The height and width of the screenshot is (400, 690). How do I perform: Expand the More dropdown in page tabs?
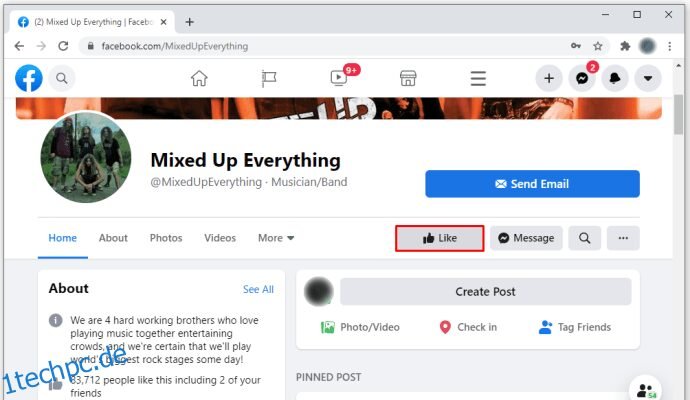click(276, 238)
